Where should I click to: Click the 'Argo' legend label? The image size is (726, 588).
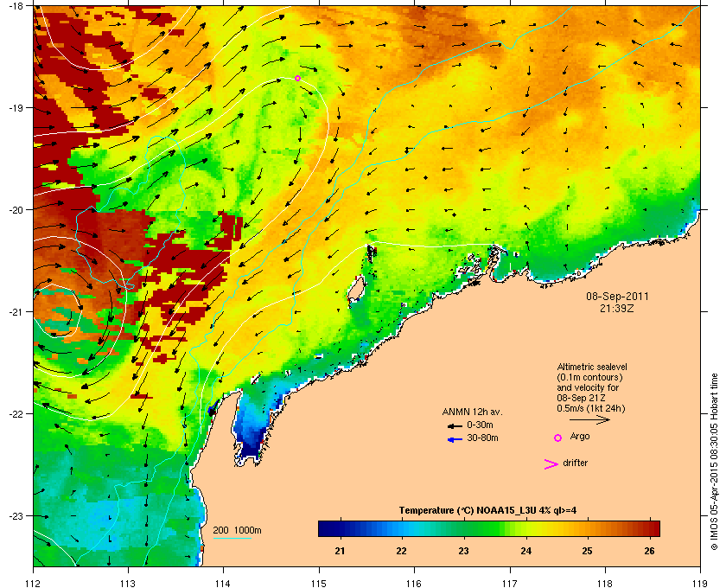580,437
